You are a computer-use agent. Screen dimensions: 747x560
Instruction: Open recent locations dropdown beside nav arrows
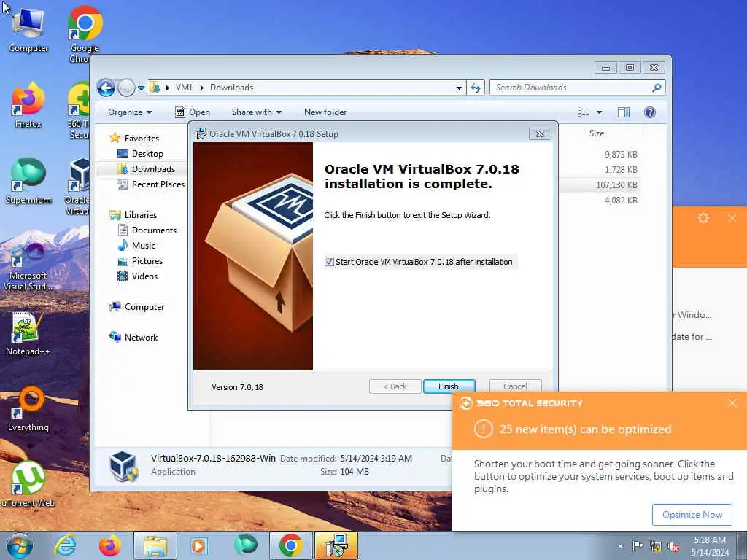pos(141,87)
